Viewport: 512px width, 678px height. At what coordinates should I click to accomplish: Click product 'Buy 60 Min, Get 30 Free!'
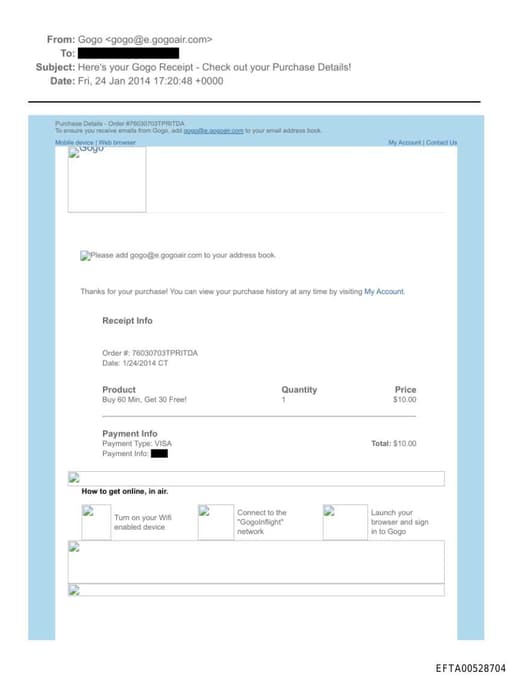click(x=144, y=400)
